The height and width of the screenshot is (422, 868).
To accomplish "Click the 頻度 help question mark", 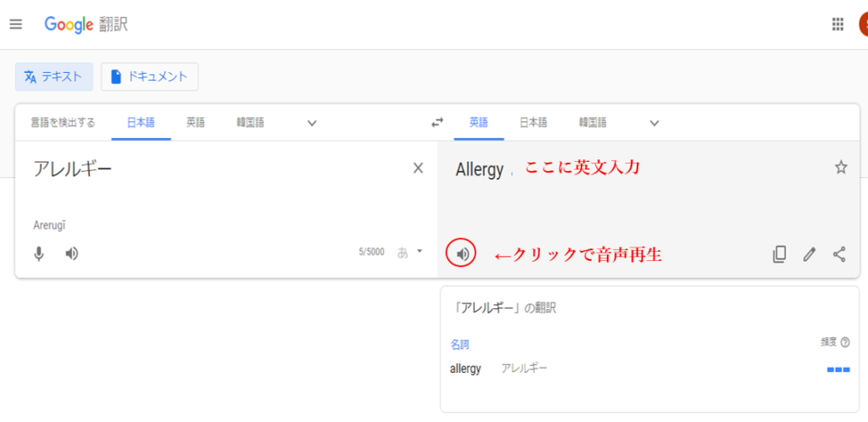I will coord(845,342).
